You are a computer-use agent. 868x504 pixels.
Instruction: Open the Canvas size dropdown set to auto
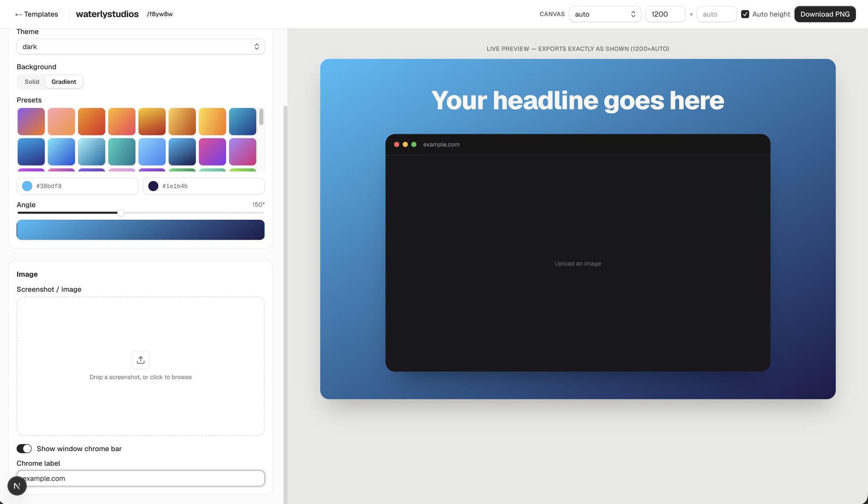[605, 14]
